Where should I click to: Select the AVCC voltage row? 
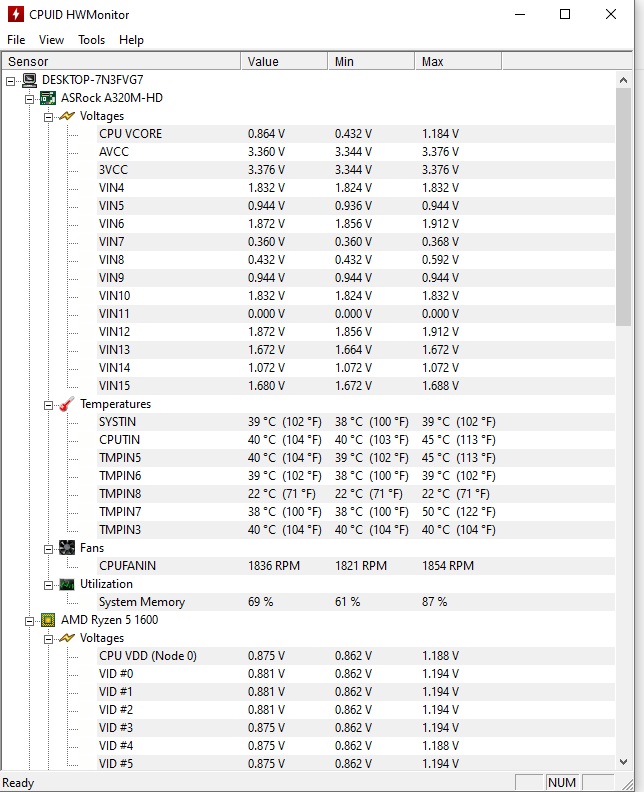tap(356, 152)
